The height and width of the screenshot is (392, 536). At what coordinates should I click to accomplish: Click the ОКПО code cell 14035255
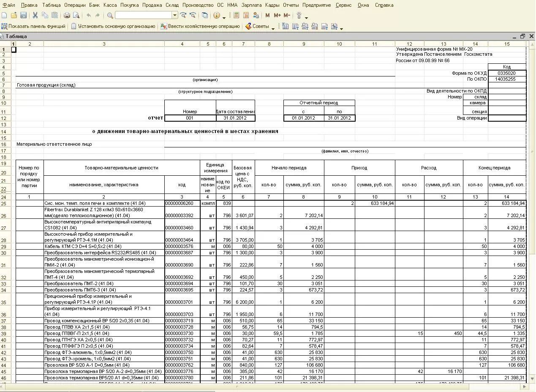click(507, 79)
